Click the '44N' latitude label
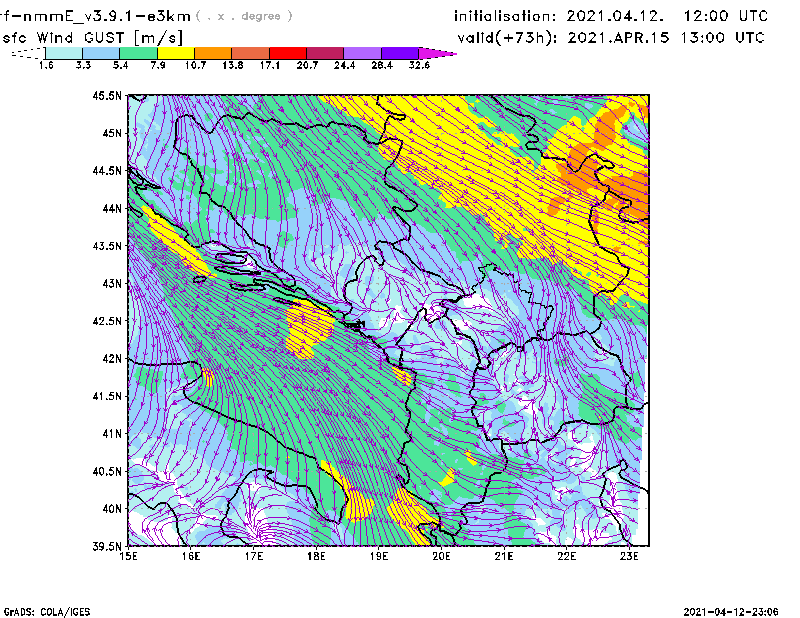Image resolution: width=800 pixels, height=618 pixels. click(112, 208)
